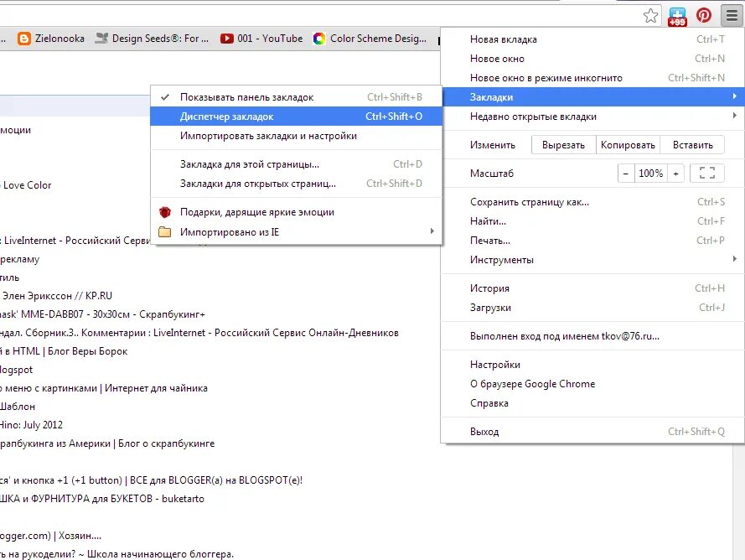The width and height of the screenshot is (745, 560).
Task: Decrease zoom with minus button
Action: click(626, 174)
